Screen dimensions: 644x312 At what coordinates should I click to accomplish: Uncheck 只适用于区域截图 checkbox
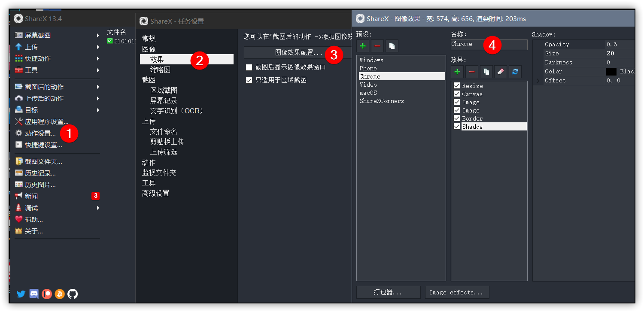coord(249,80)
